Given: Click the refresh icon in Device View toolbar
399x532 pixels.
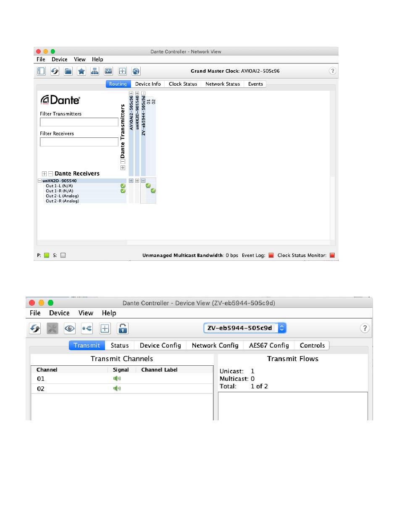Looking at the screenshot, I should point(35,328).
